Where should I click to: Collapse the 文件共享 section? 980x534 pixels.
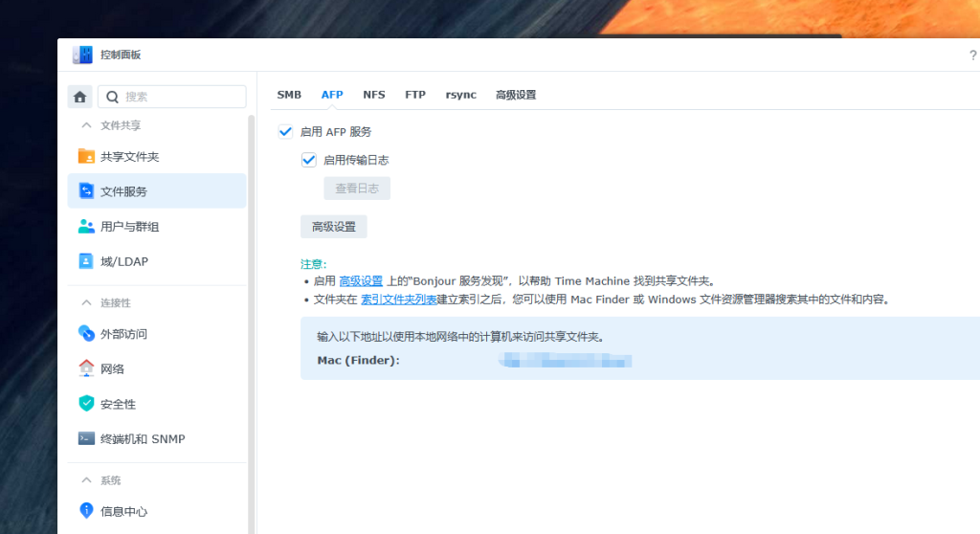(x=87, y=125)
